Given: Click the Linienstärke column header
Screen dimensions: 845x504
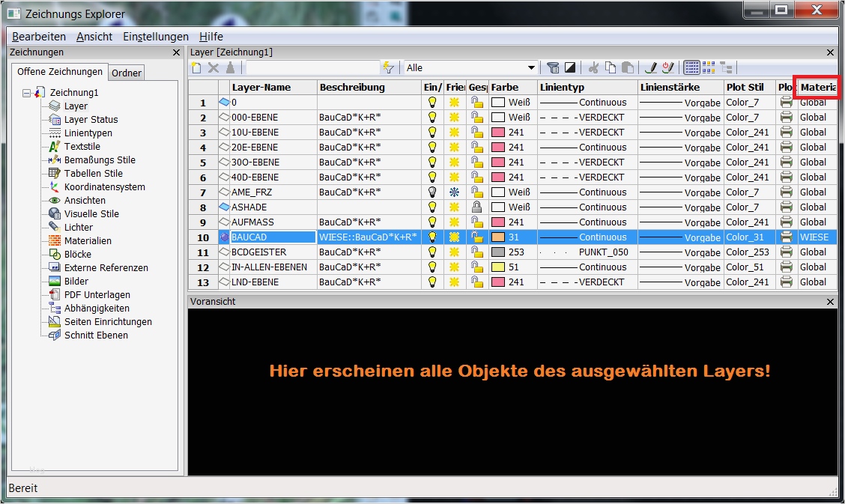Looking at the screenshot, I should click(681, 87).
